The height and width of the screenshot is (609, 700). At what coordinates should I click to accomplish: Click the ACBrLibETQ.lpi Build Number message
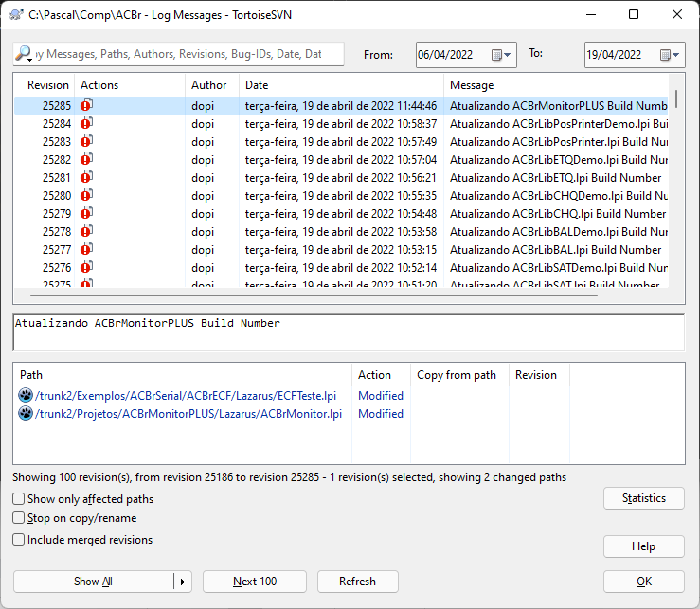555,178
